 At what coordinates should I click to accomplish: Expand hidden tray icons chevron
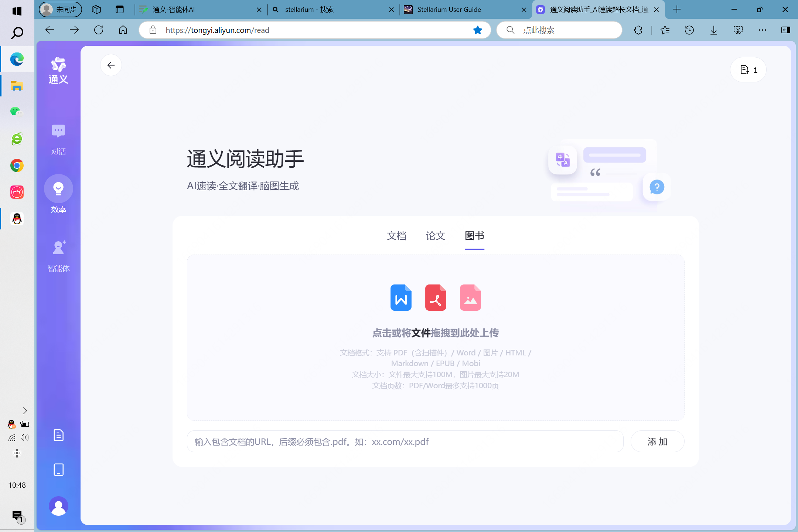coord(25,411)
